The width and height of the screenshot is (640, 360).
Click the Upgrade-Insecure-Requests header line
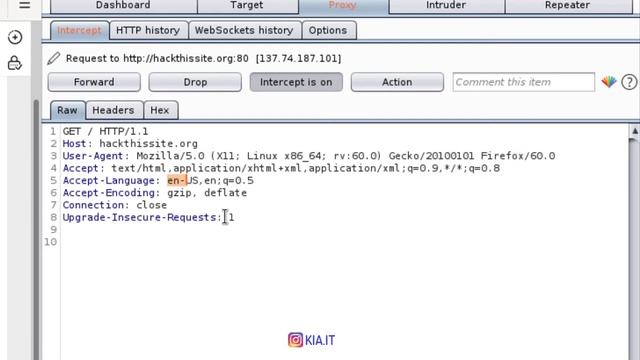(149, 217)
